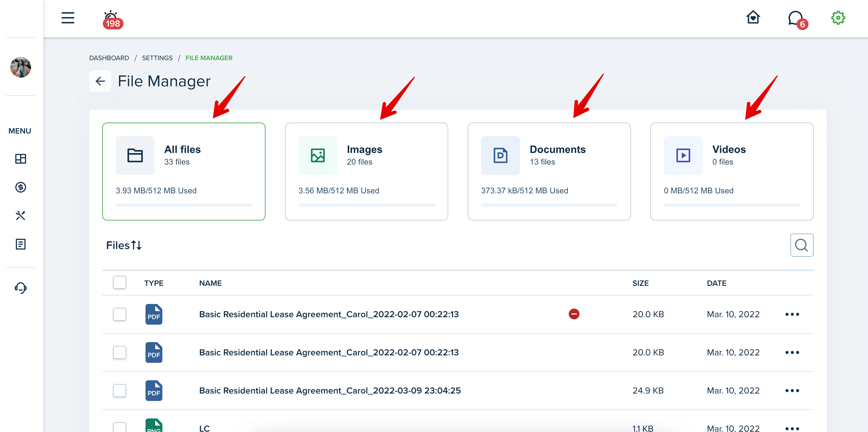The height and width of the screenshot is (432, 868).
Task: Click the play icon in Videos card
Action: (x=683, y=155)
